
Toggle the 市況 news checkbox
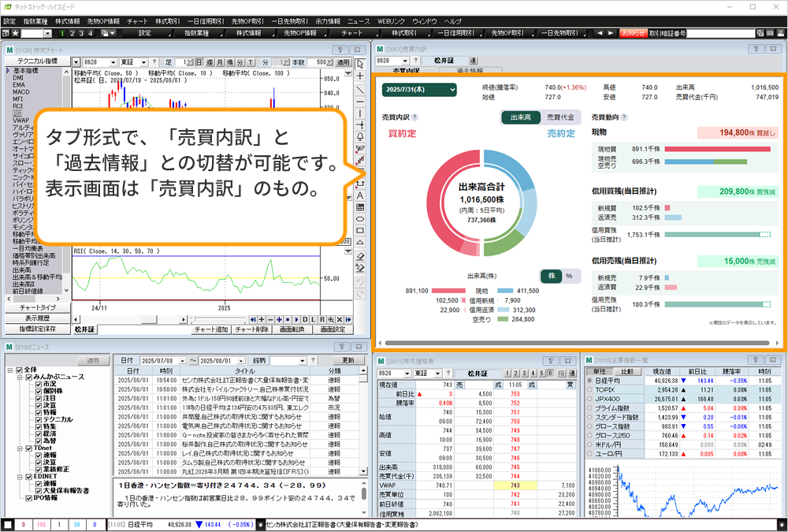pyautogui.click(x=39, y=384)
